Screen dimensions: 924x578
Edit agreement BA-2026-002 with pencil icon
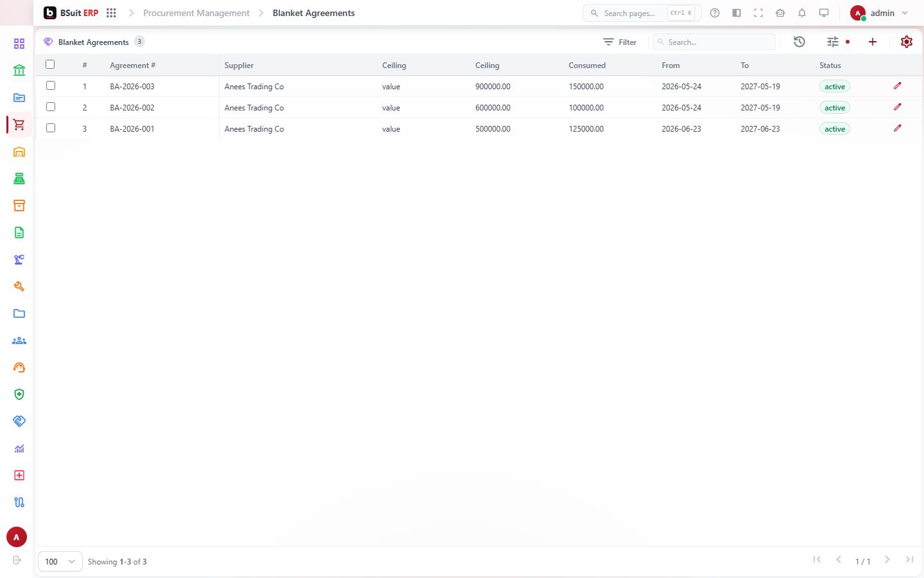click(x=898, y=107)
